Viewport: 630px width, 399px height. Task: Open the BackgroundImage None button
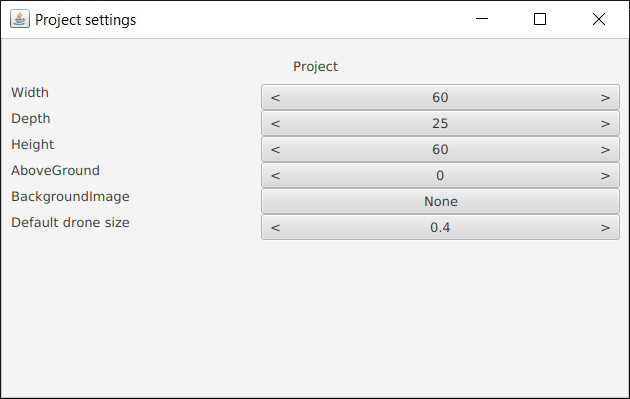440,201
